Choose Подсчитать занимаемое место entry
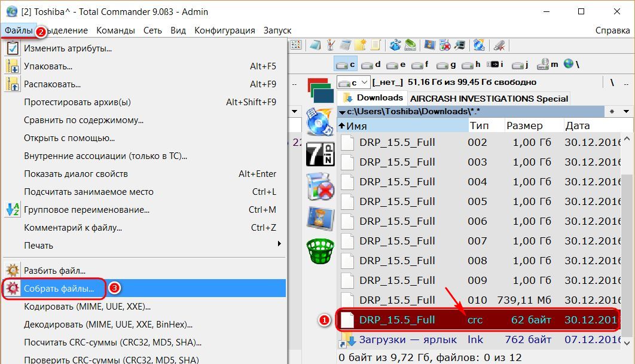This screenshot has width=635, height=364. (x=144, y=191)
